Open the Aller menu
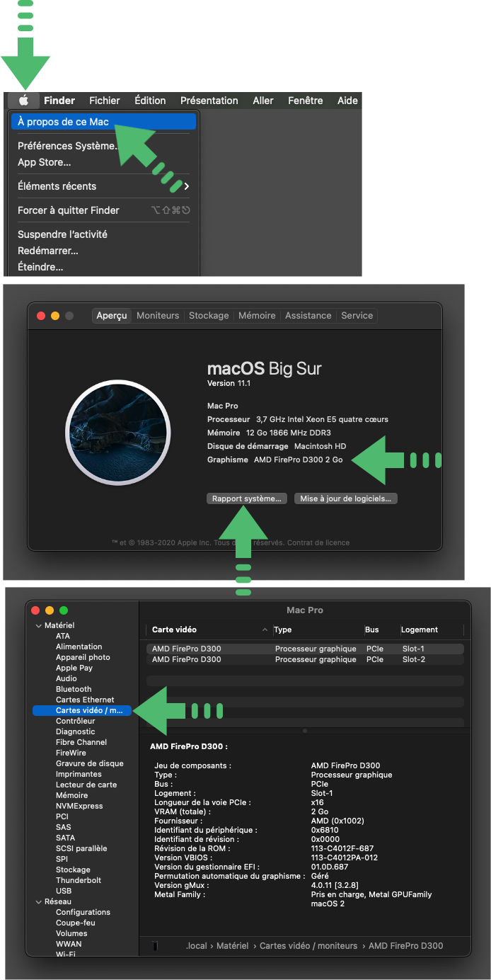This screenshot has width=491, height=980. point(263,101)
